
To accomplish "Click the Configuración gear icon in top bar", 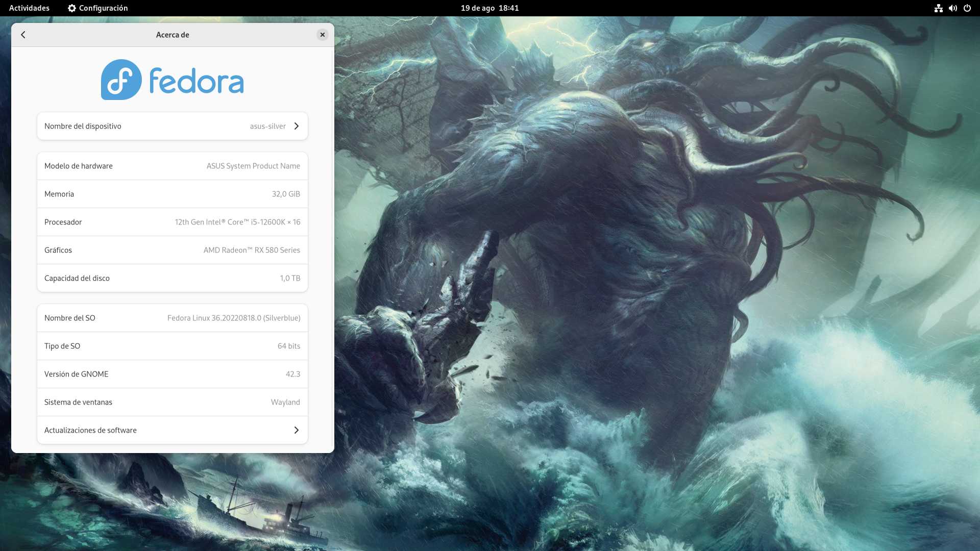I will (x=72, y=8).
